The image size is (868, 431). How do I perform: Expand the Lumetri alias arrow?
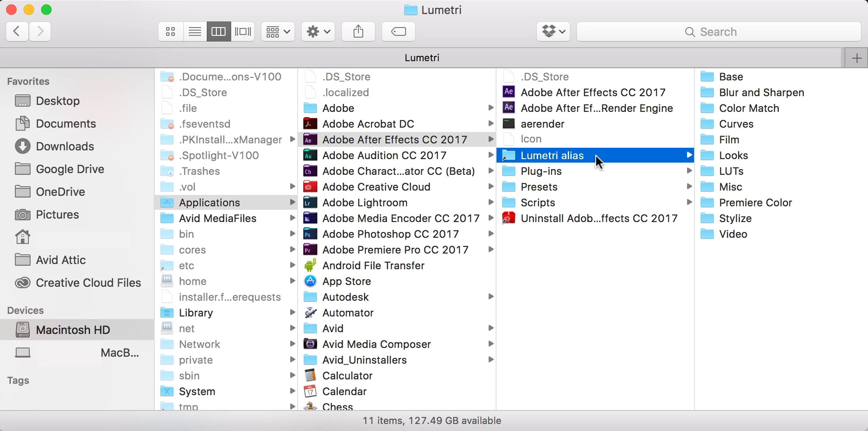(x=689, y=155)
